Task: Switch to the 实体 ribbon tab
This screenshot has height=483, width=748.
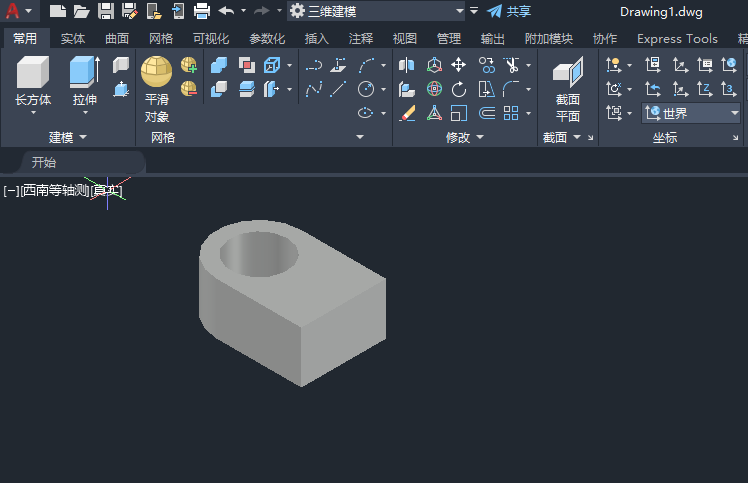Action: point(73,39)
